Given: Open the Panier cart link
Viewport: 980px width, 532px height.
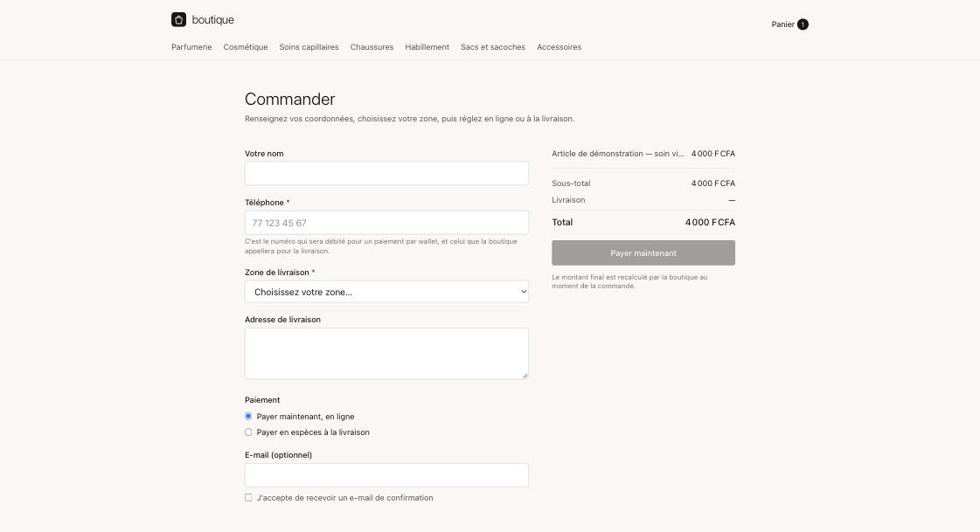Looking at the screenshot, I should 789,24.
